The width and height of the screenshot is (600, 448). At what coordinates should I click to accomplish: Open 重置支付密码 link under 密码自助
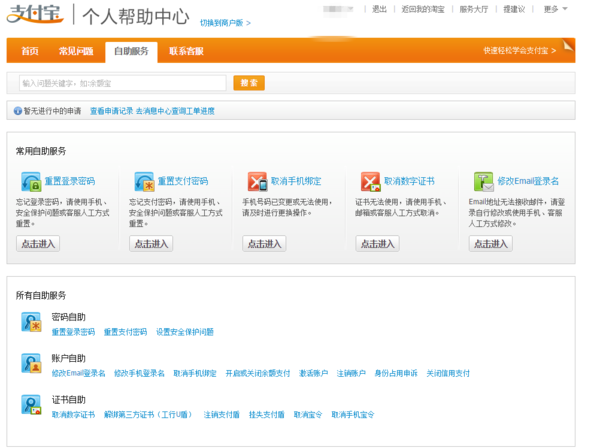pyautogui.click(x=126, y=332)
